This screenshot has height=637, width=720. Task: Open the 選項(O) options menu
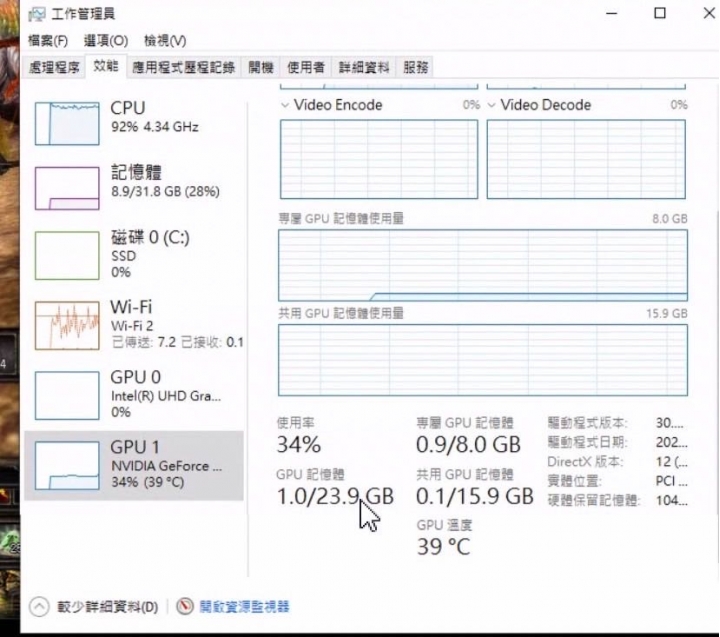106,41
